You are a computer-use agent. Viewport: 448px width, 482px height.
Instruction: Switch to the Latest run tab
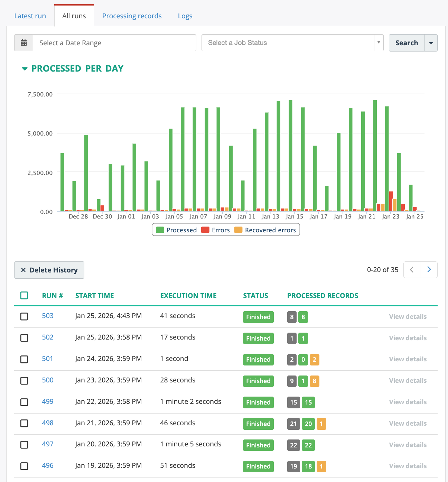(30, 16)
